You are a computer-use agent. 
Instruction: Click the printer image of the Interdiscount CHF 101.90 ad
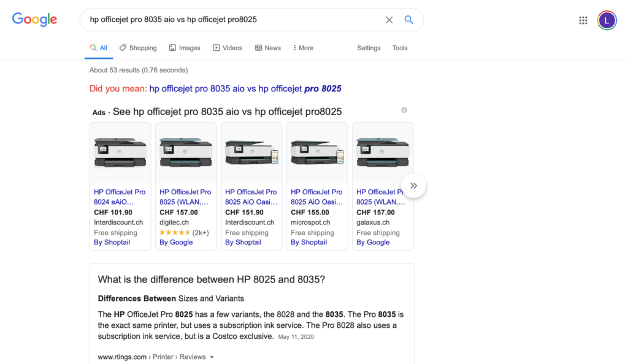coord(120,153)
